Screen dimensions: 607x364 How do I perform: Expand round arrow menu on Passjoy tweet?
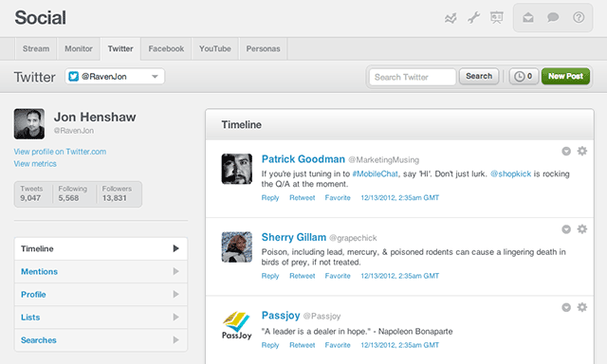tap(566, 307)
